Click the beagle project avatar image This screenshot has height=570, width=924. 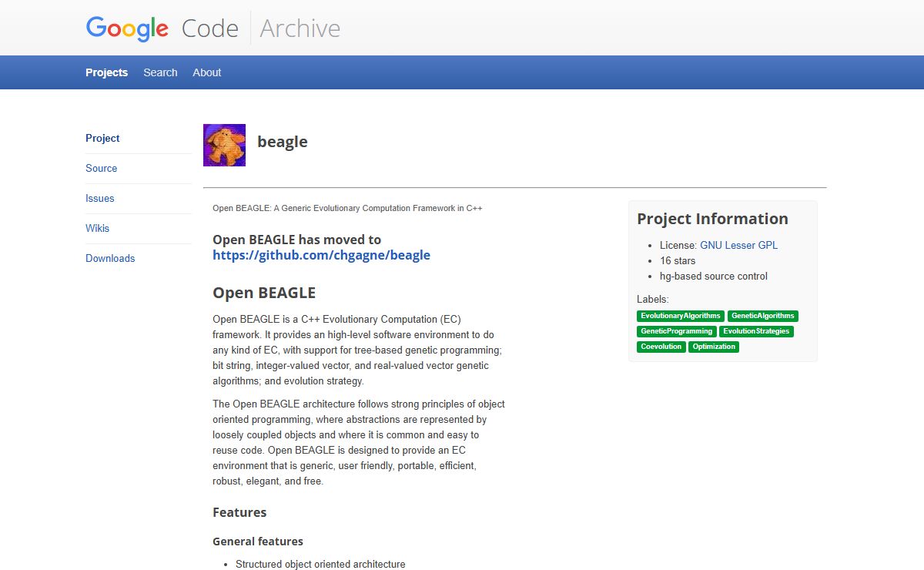pos(224,145)
